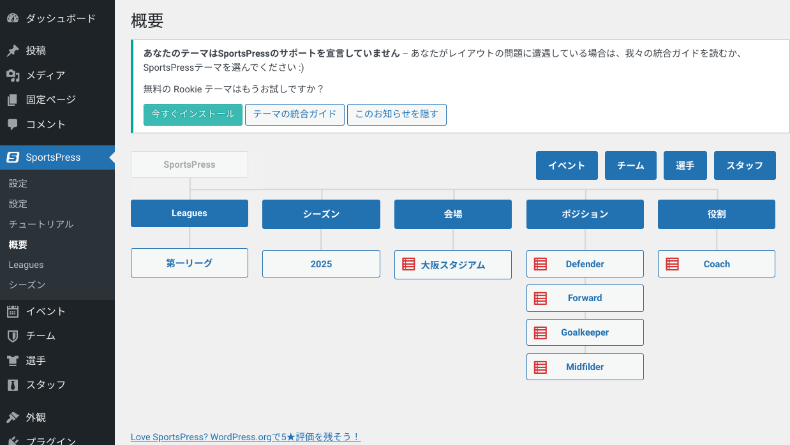Click the Events calendar icon

click(13, 311)
